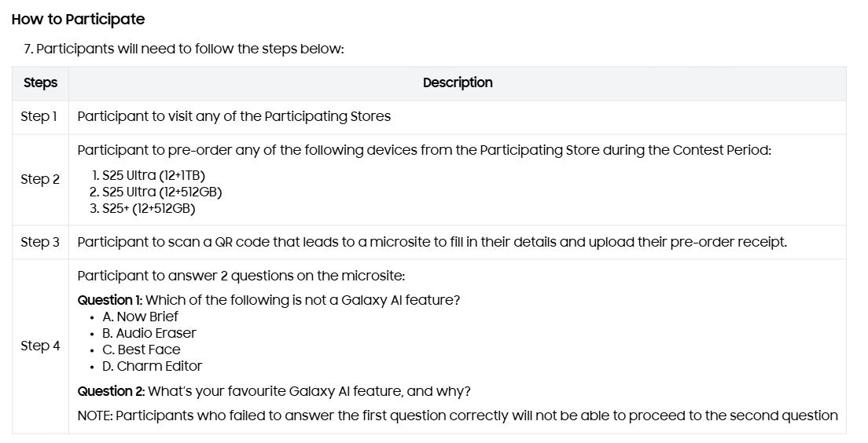Select answer option D. Charm Editor

tap(153, 366)
